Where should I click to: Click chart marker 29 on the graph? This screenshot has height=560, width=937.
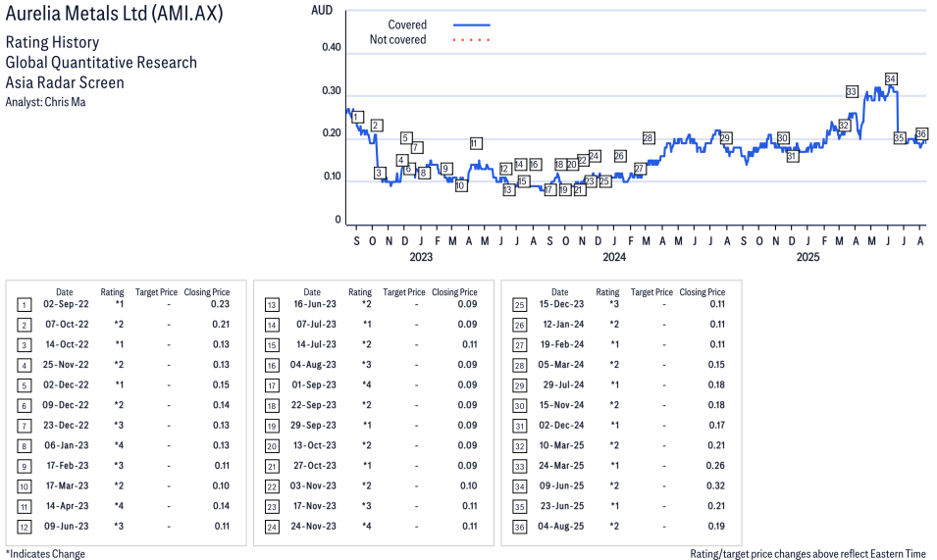(x=725, y=138)
